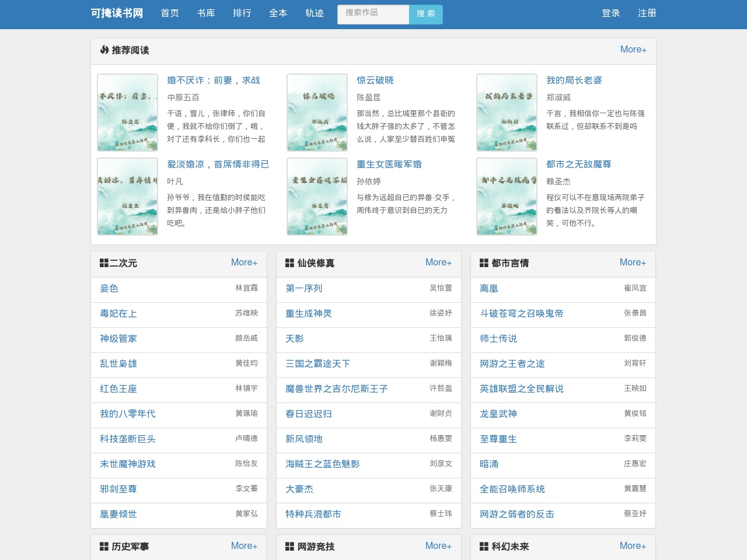Screen dimensions: 747x560
Task: Open the 毒妃在上 book link
Action: 118,313
